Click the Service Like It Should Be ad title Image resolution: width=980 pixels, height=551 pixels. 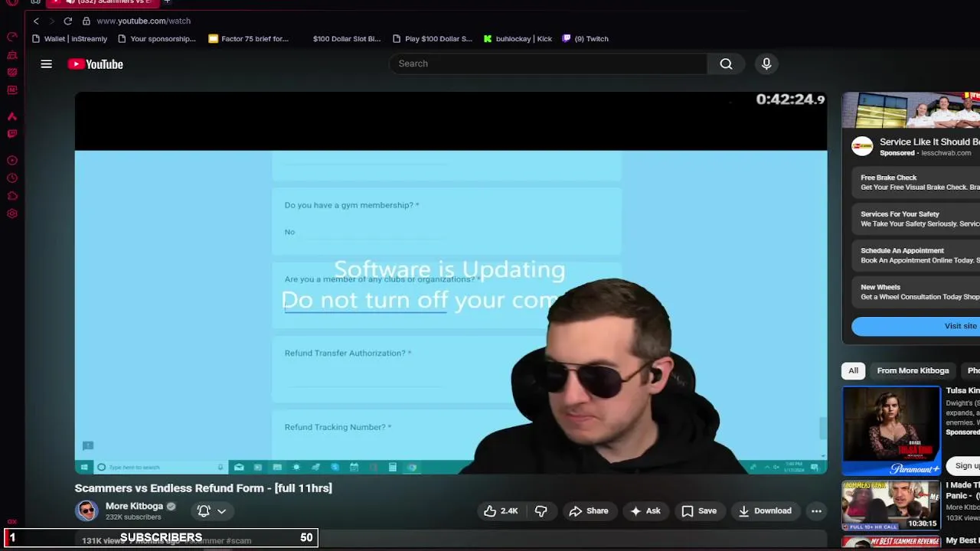pyautogui.click(x=929, y=142)
